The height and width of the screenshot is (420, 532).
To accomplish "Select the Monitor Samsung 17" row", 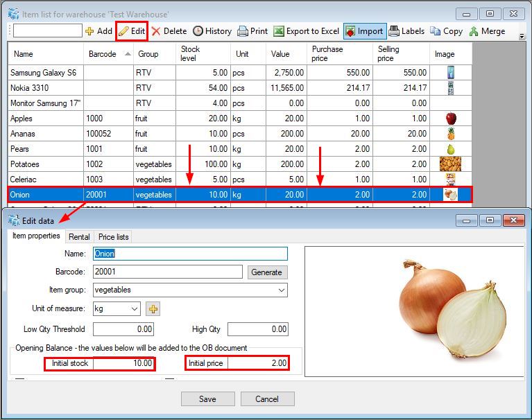I will (x=240, y=103).
